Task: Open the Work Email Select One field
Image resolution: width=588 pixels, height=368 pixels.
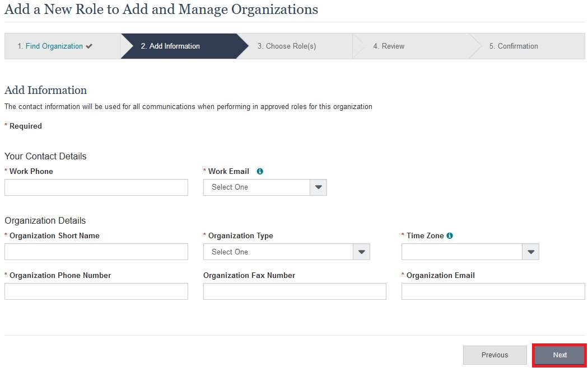Action: click(x=256, y=187)
